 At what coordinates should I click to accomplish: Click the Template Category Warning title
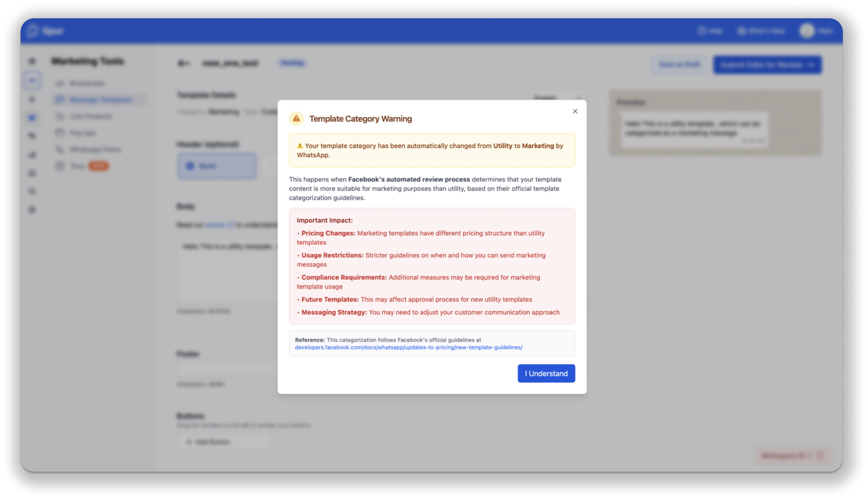(x=360, y=119)
